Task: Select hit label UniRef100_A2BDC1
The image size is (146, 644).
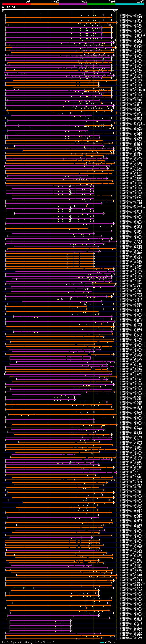Action: (x=131, y=630)
